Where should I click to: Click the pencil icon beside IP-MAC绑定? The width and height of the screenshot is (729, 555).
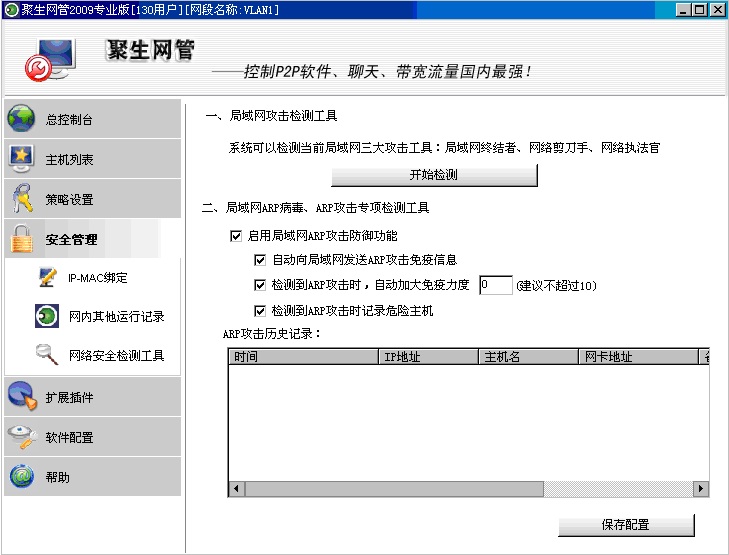tap(47, 278)
